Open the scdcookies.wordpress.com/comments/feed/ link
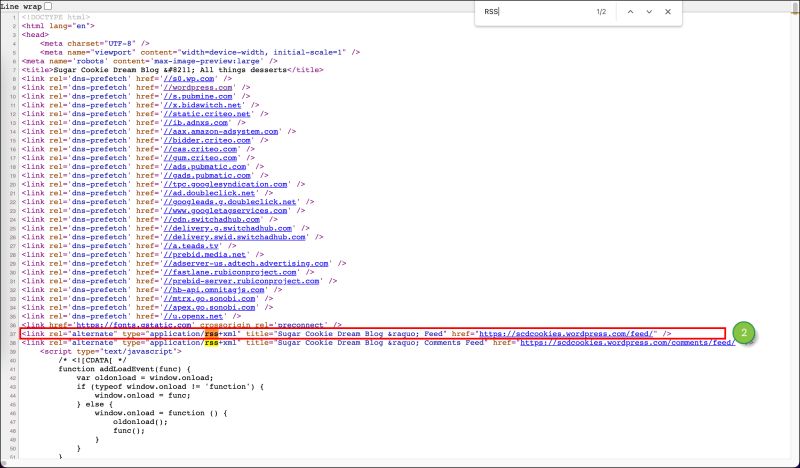 (628, 342)
